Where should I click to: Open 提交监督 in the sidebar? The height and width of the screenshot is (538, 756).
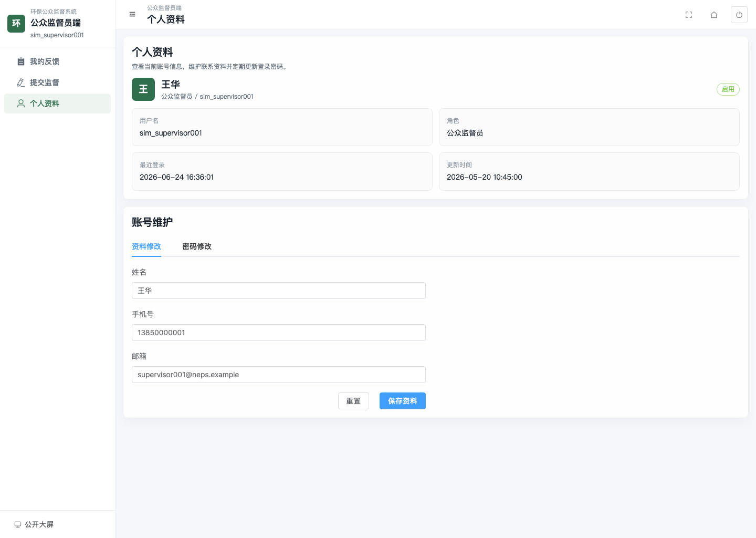coord(57,82)
